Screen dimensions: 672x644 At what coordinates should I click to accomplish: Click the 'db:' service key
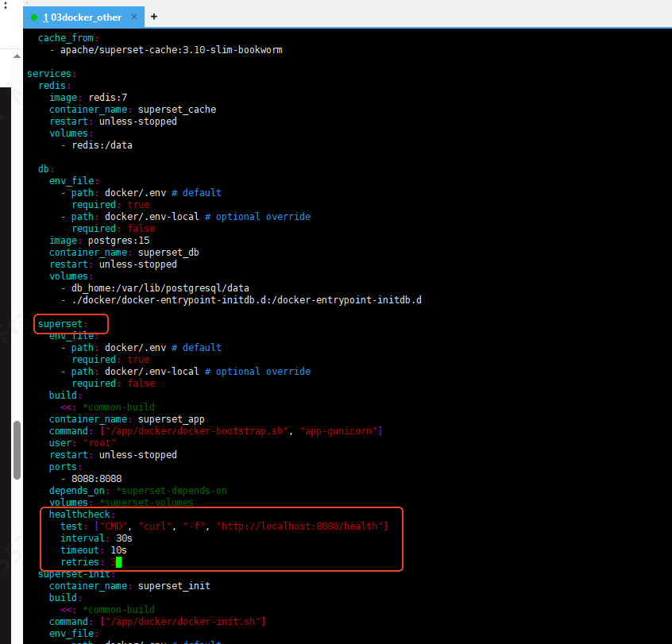[46, 169]
